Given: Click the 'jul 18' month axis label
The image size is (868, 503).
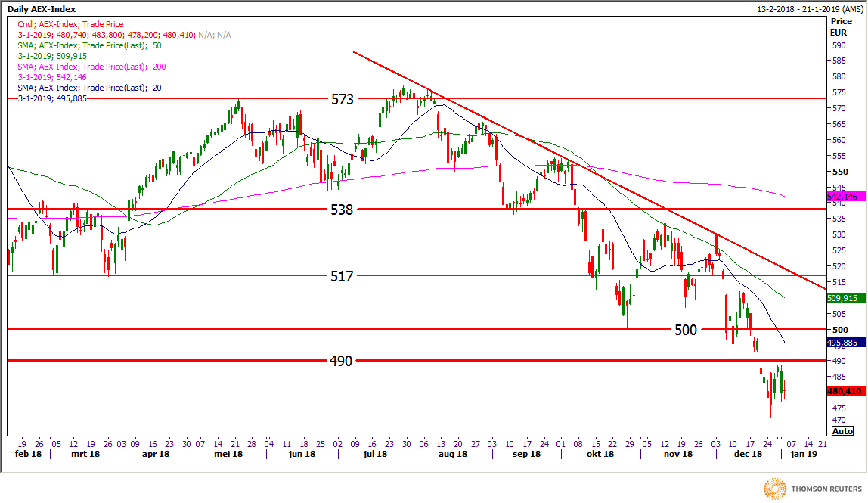Looking at the screenshot, I should pyautogui.click(x=375, y=455).
